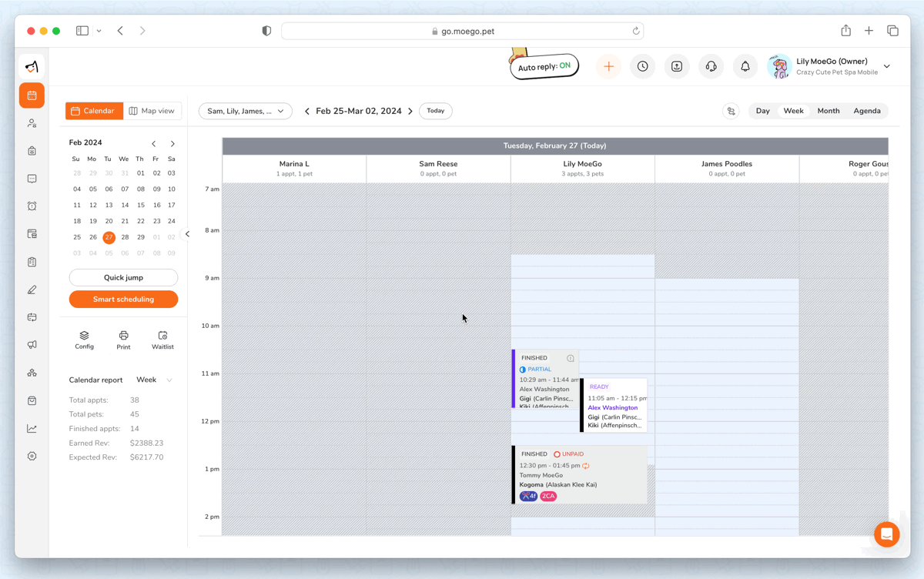Click the staff reorder icon beside Day

click(731, 111)
